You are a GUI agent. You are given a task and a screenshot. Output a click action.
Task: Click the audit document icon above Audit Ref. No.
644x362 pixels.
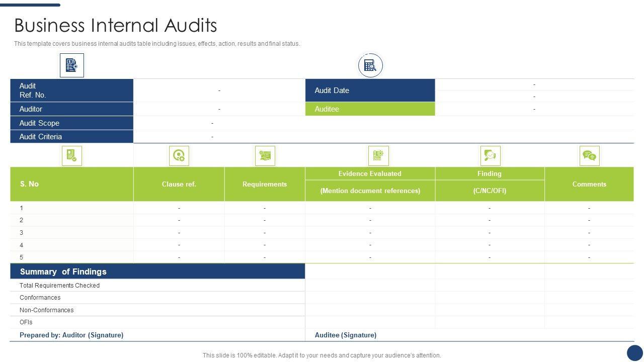tap(71, 65)
